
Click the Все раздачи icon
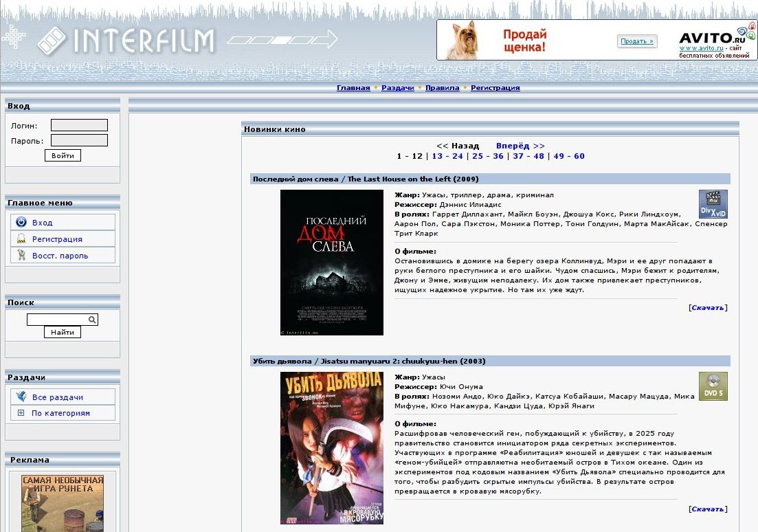21,397
